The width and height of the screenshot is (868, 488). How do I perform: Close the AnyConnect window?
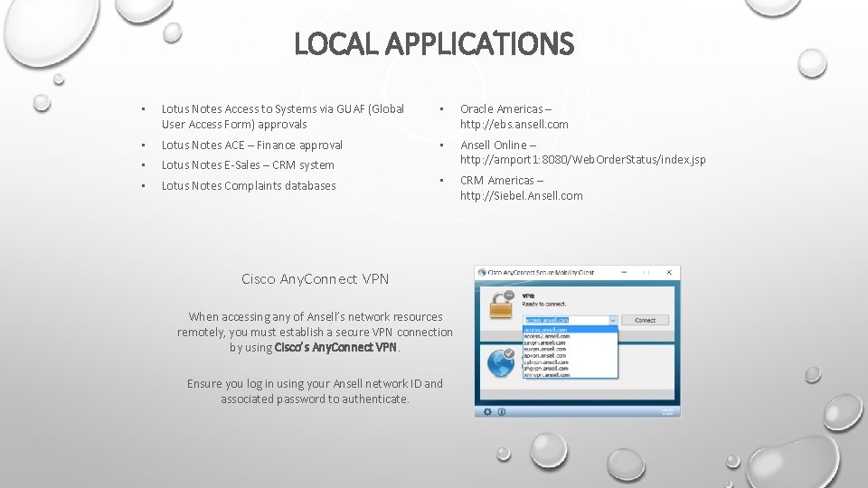click(x=669, y=272)
